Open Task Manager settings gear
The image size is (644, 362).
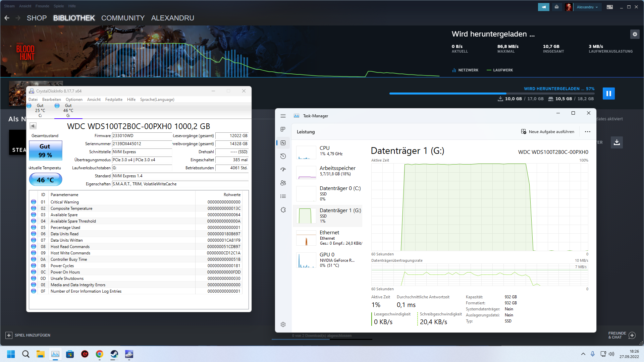coord(283,324)
